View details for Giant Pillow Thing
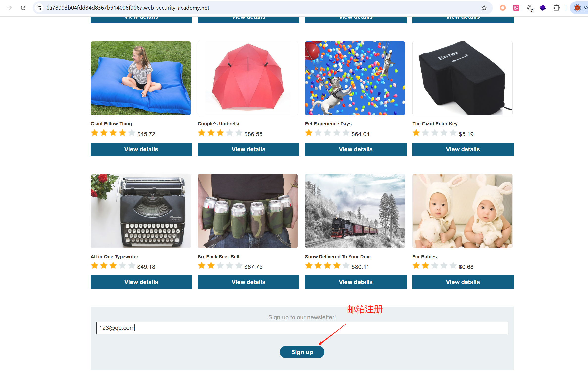This screenshot has width=588, height=373. 141,149
